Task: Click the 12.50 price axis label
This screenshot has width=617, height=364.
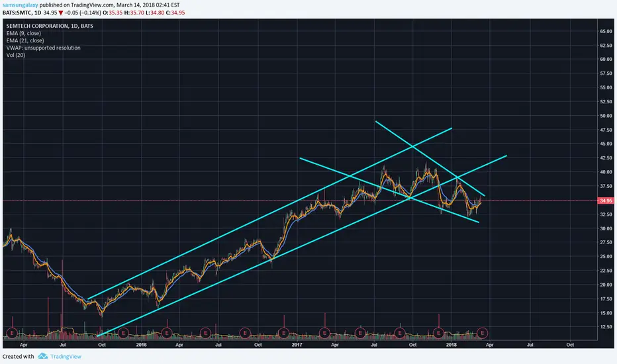Action: tap(606, 327)
